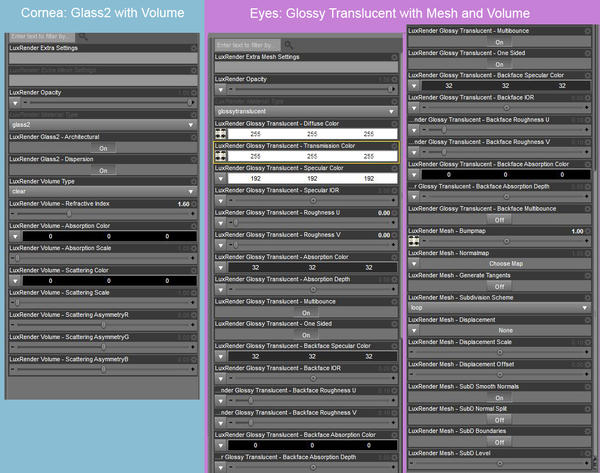Screen dimensions: 600x473
Task: Click the LuxRender Extra Mesh Settings text field
Action: click(306, 67)
